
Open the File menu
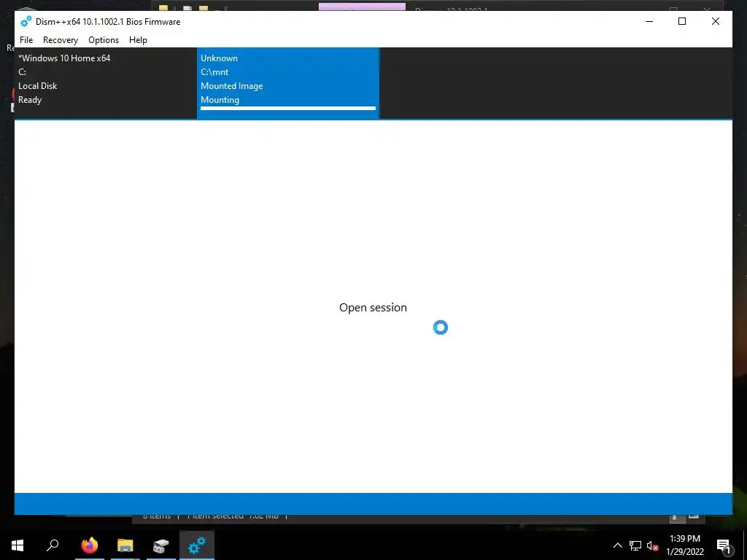pyautogui.click(x=26, y=40)
